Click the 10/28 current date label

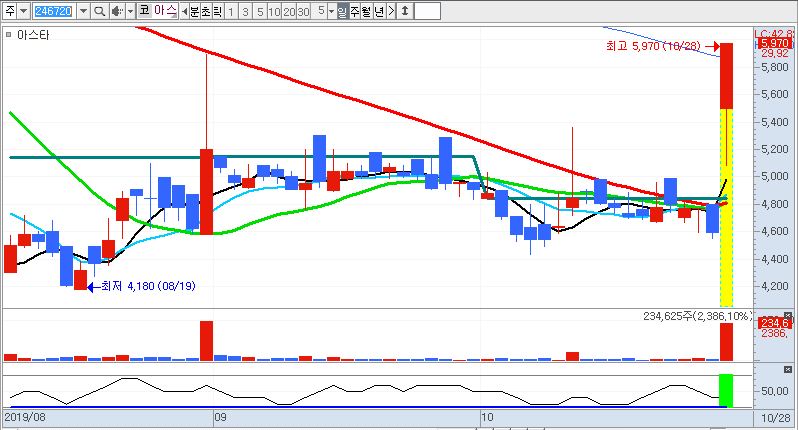776,418
